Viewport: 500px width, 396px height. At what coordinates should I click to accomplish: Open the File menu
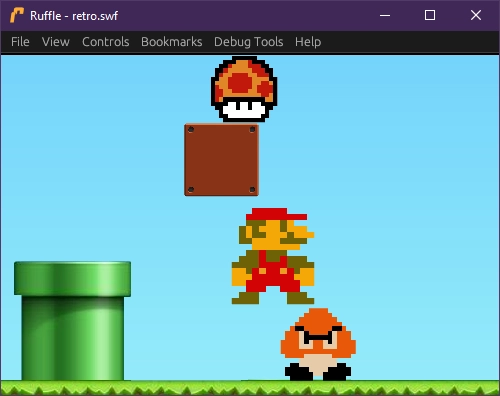click(x=20, y=42)
